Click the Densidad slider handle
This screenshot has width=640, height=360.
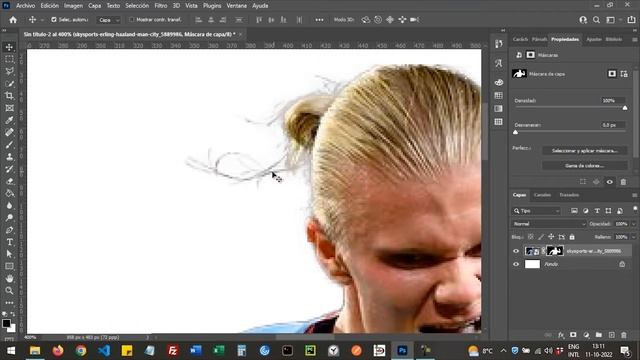pos(625,108)
